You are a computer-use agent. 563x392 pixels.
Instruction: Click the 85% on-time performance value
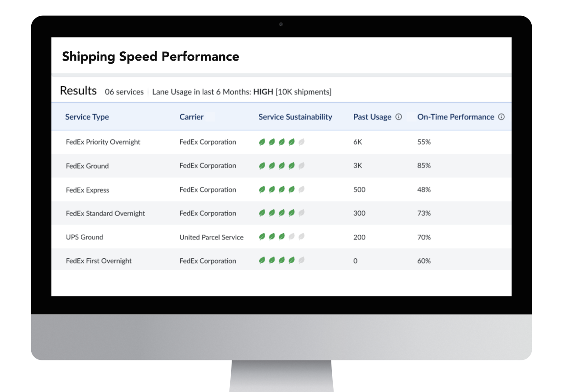424,166
